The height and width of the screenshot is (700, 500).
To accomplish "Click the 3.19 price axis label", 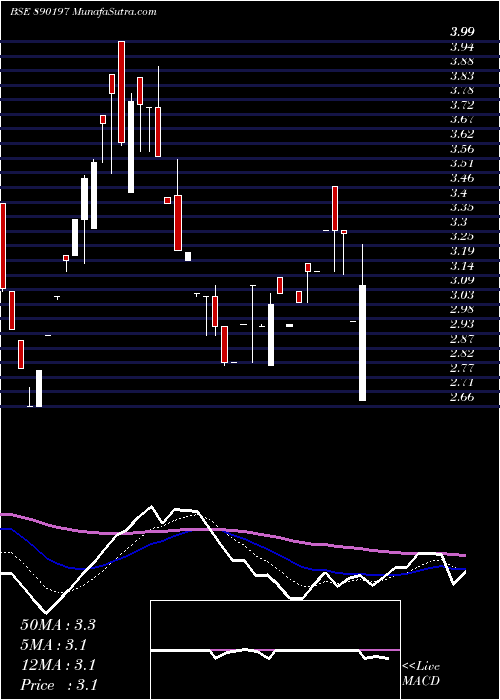I will 462,251.
